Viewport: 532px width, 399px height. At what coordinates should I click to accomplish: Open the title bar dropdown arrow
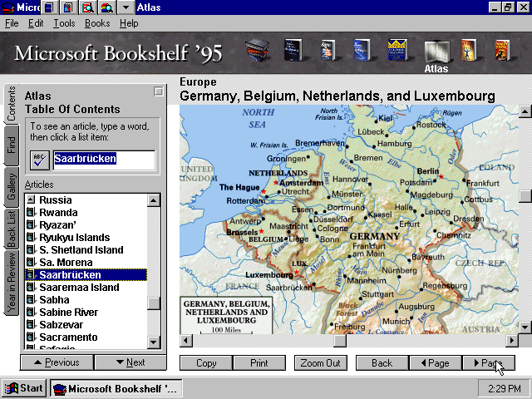point(125,7)
